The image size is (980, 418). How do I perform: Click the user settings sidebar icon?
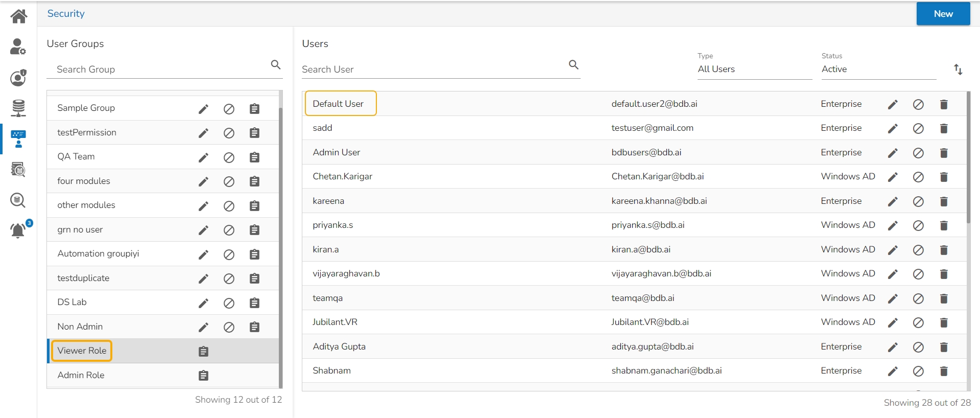(18, 47)
